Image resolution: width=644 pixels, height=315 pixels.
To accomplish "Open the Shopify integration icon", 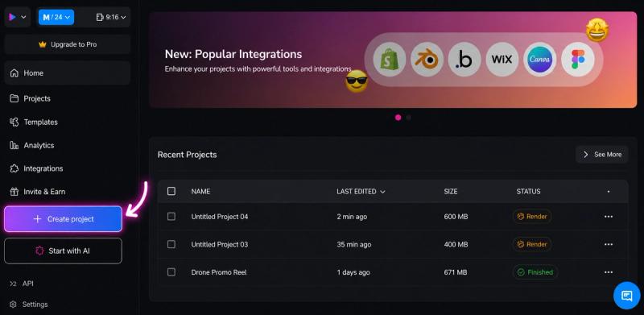I will click(x=390, y=60).
